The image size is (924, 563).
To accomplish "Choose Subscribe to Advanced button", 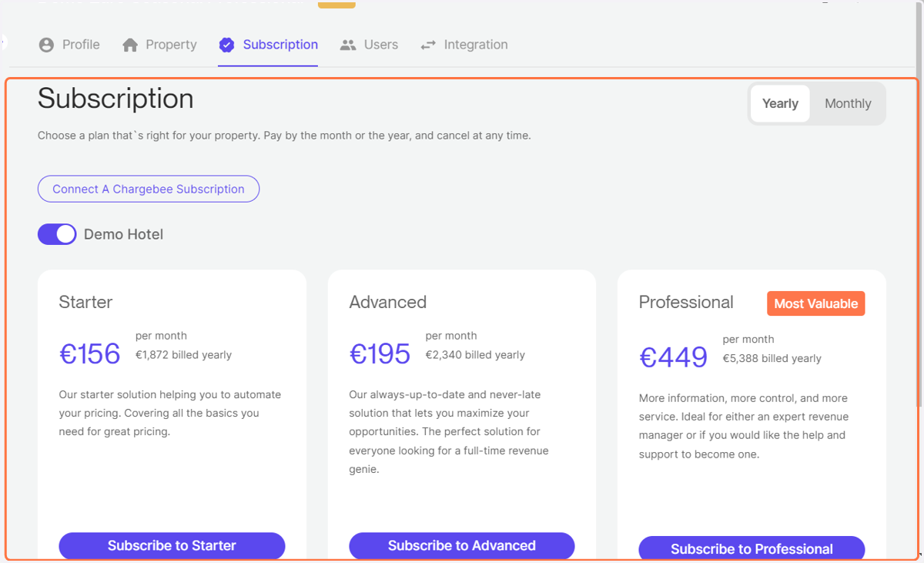I will (x=462, y=545).
